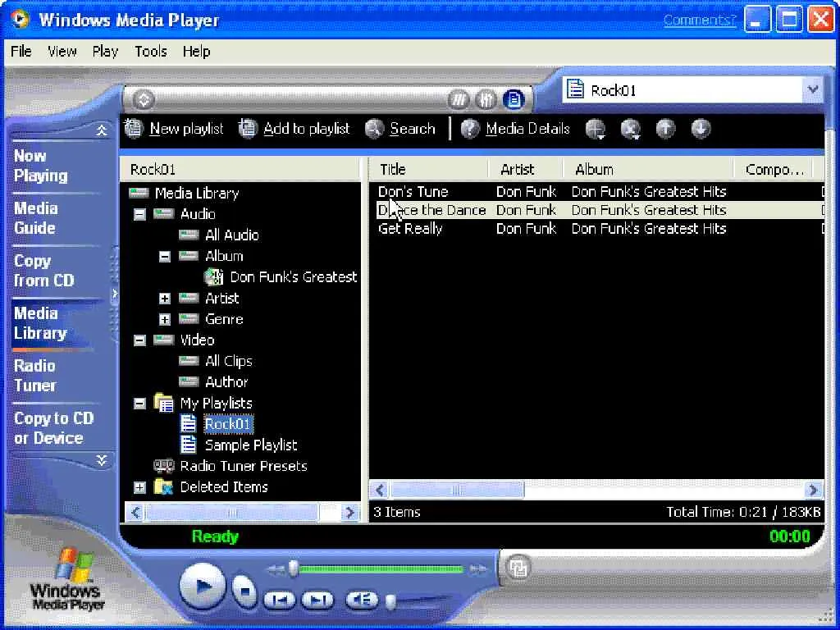This screenshot has width=840, height=630.
Task: Collapse the My Playlists tree node
Action: click(139, 404)
